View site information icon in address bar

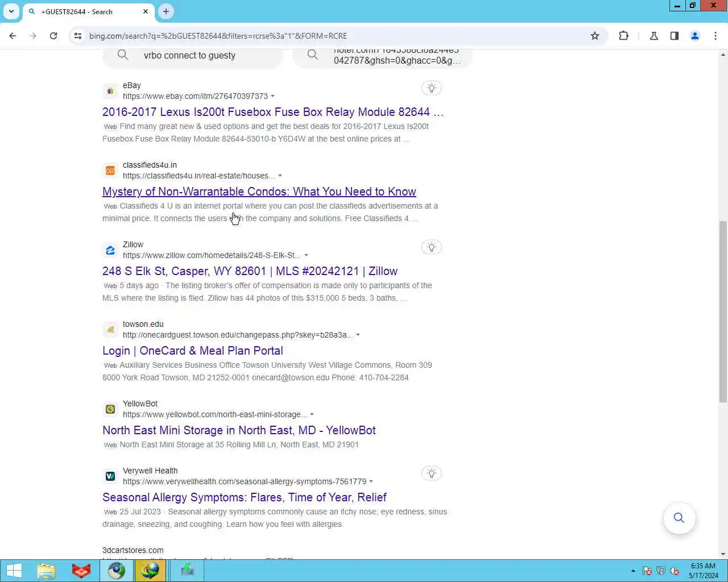(78, 36)
